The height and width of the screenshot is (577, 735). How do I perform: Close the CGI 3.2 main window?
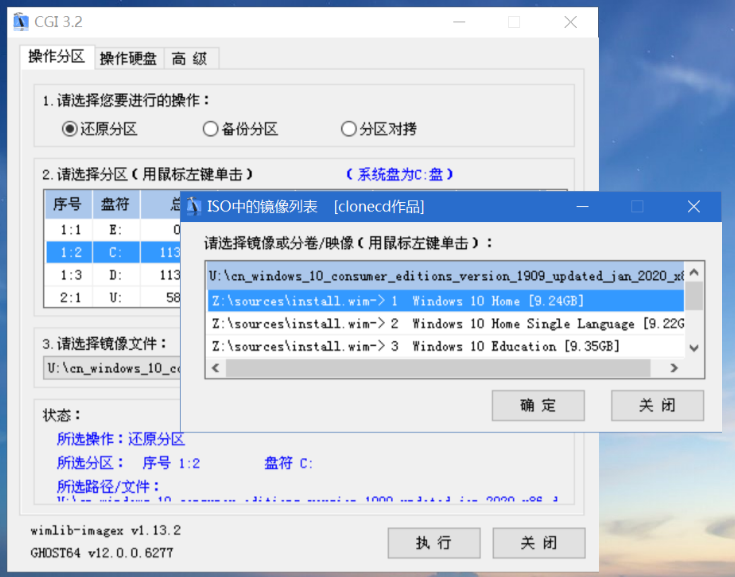570,22
